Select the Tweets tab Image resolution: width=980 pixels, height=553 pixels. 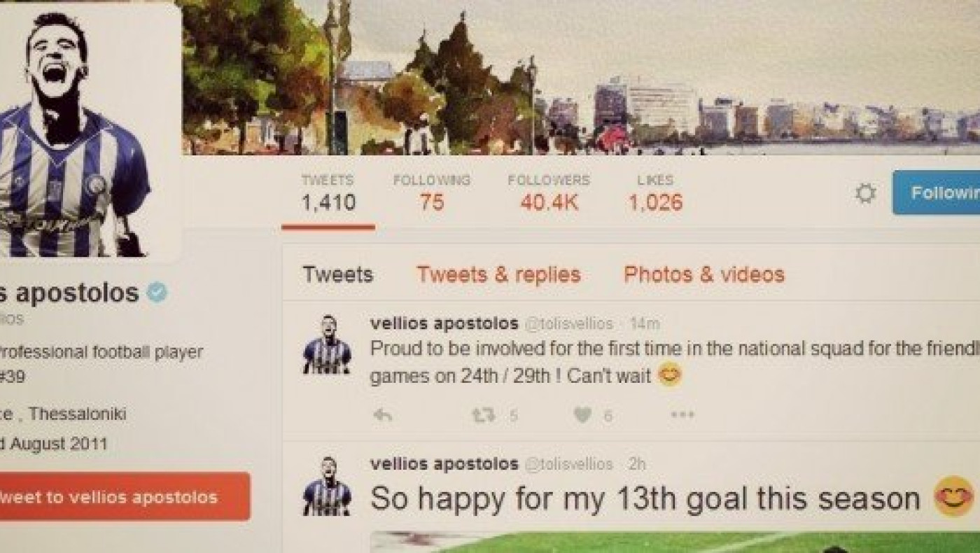(338, 274)
